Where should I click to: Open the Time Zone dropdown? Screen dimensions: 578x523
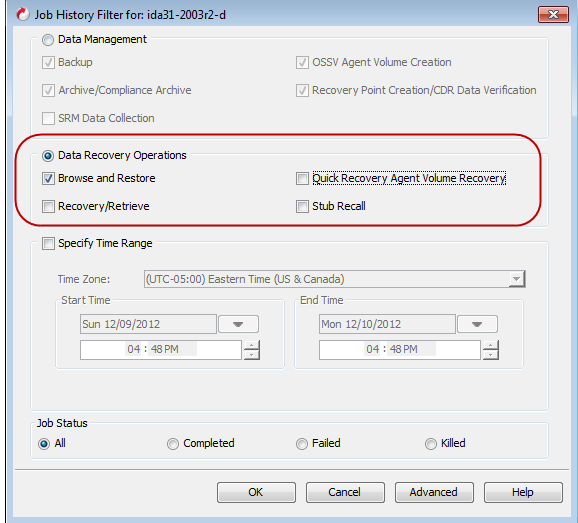pyautogui.click(x=516, y=279)
